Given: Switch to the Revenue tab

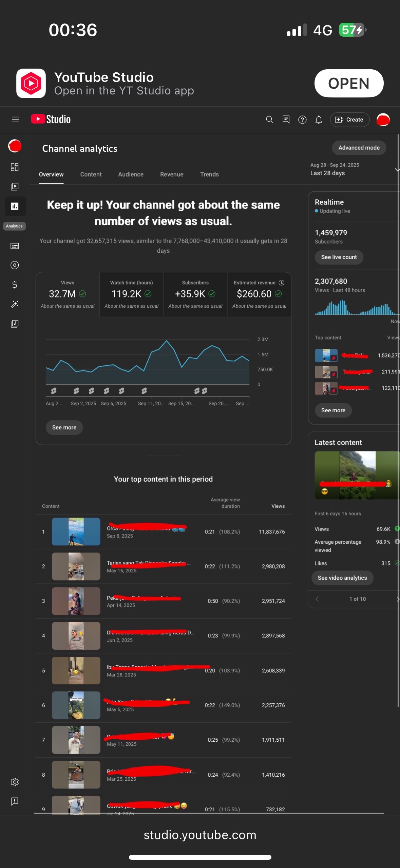Looking at the screenshot, I should 172,174.
